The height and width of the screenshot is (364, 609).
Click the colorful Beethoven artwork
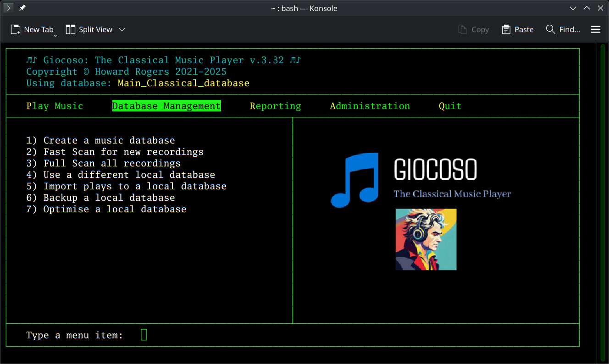pos(426,239)
